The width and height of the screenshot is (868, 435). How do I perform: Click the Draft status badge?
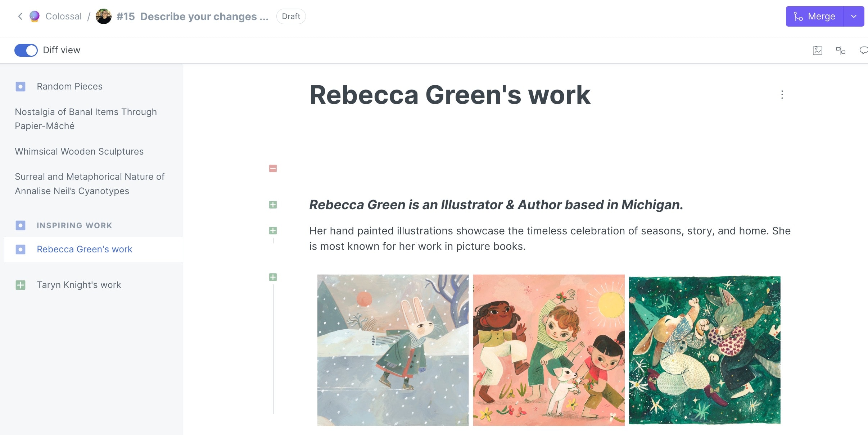[x=291, y=16]
